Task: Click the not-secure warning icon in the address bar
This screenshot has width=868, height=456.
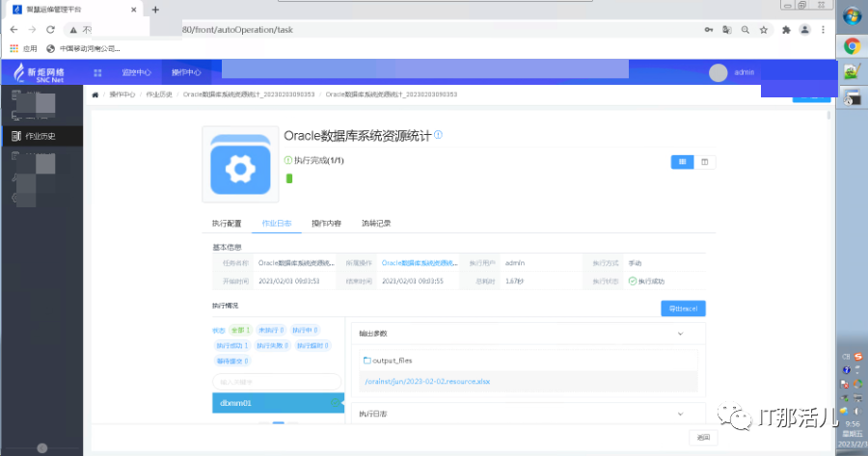Action: (73, 30)
